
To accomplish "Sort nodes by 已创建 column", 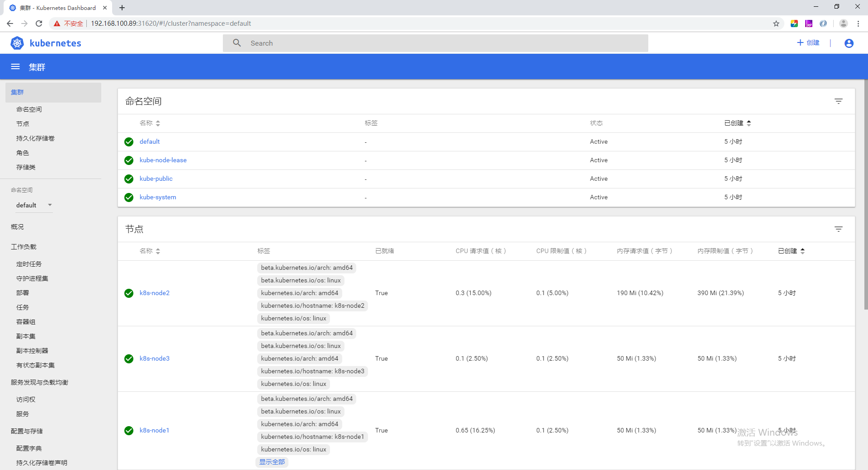I will point(791,251).
